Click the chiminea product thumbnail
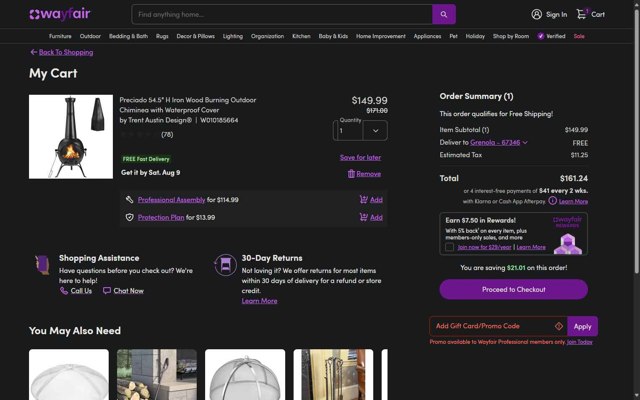640x400 pixels. (71, 137)
